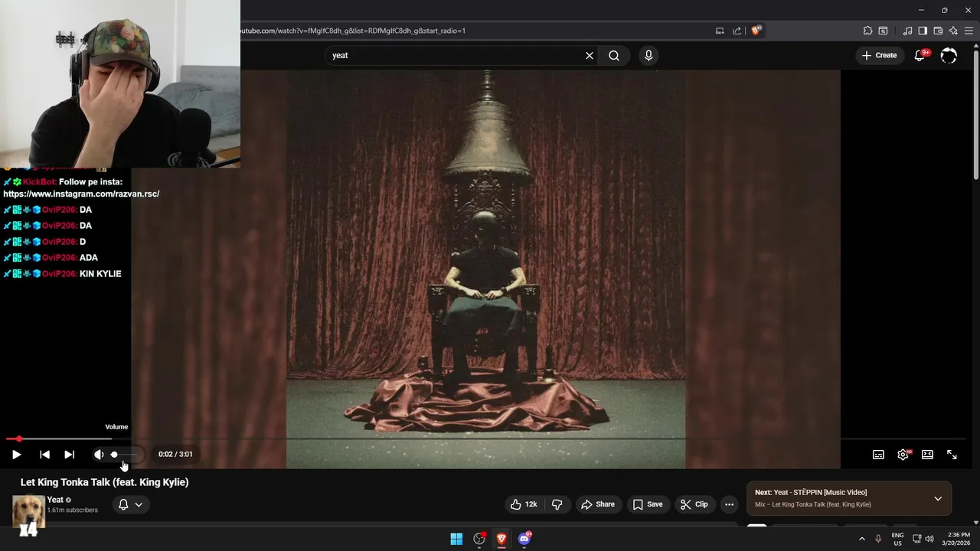Screen dimensions: 980x551
Task: Skip to the previous video
Action: point(44,455)
